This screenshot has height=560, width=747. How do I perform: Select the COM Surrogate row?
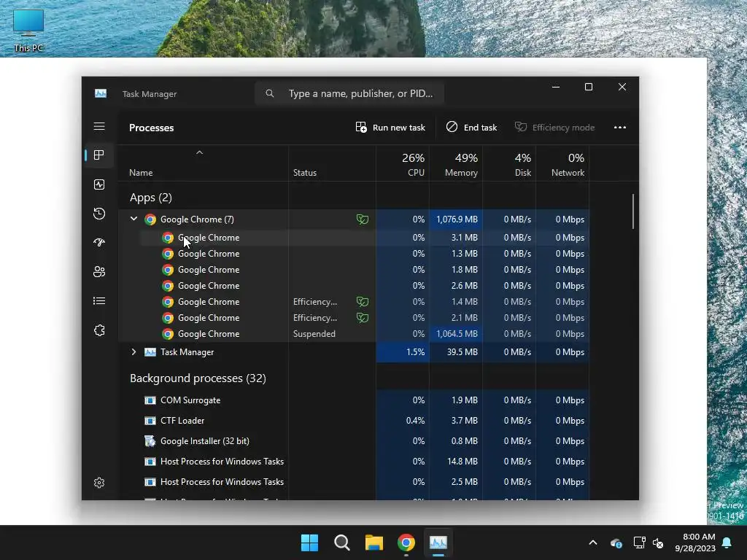coord(354,400)
